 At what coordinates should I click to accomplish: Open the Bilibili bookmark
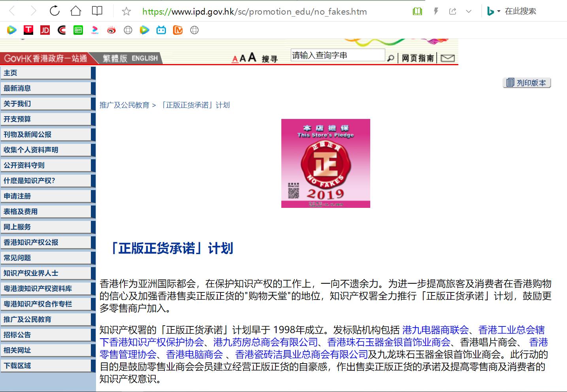pyautogui.click(x=161, y=30)
